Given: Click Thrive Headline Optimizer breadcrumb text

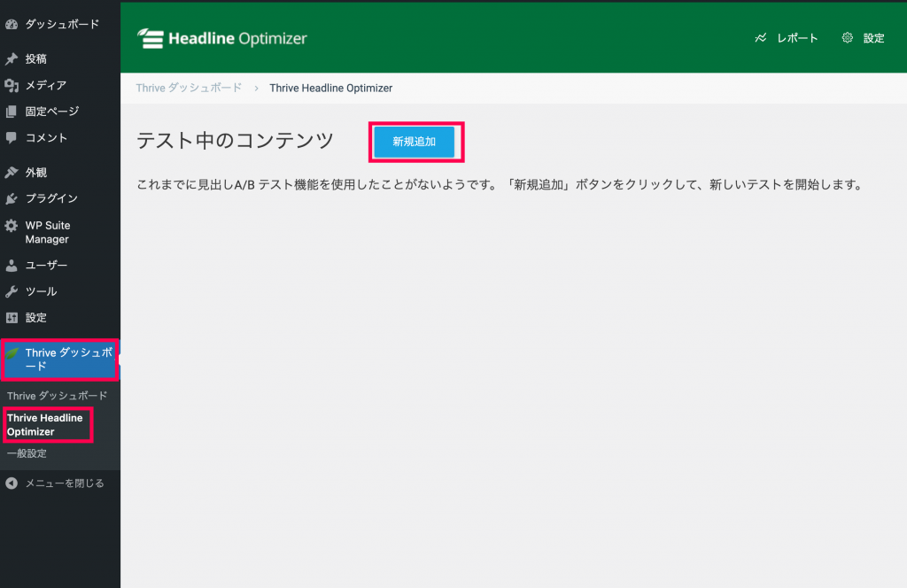Looking at the screenshot, I should [x=331, y=88].
